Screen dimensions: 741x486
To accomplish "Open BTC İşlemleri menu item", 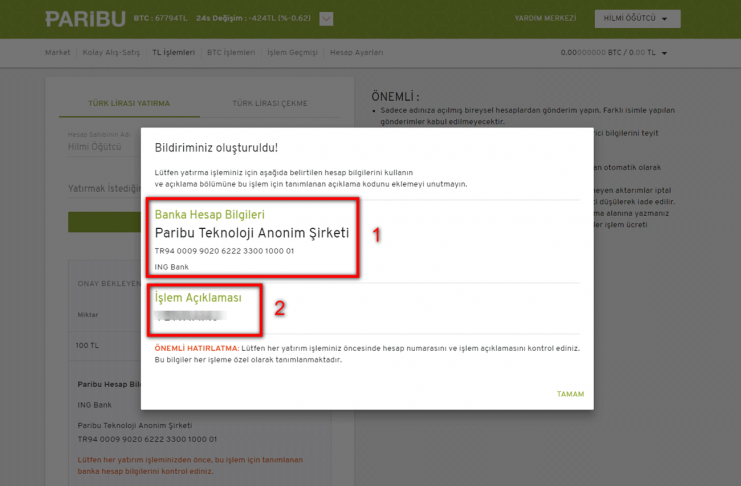I will pyautogui.click(x=231, y=52).
